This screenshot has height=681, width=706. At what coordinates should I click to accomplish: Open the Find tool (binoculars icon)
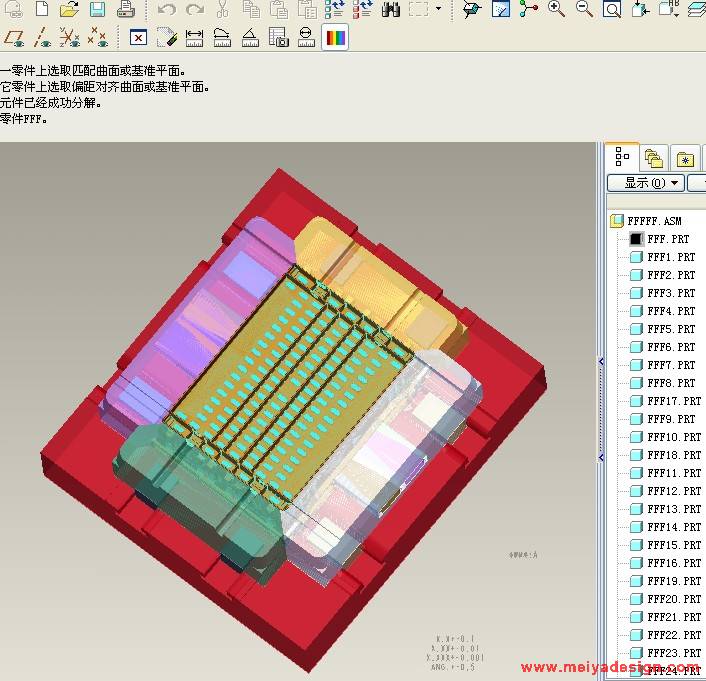pos(391,10)
